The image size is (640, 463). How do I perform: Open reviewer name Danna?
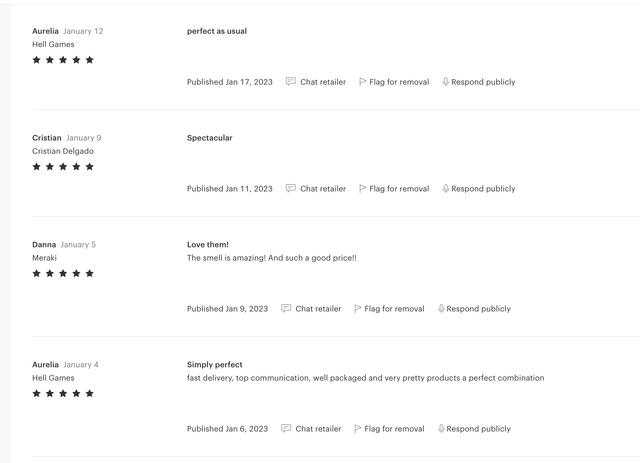coord(44,245)
